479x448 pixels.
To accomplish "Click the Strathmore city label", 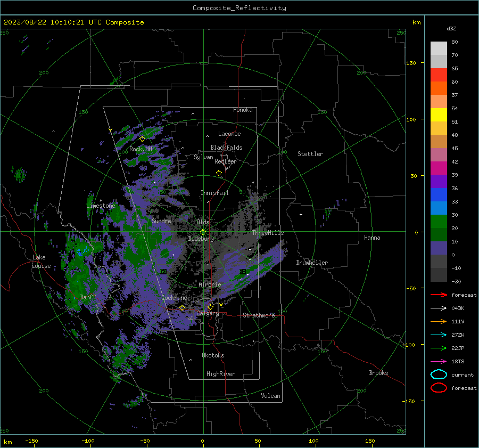I will coord(259,315).
